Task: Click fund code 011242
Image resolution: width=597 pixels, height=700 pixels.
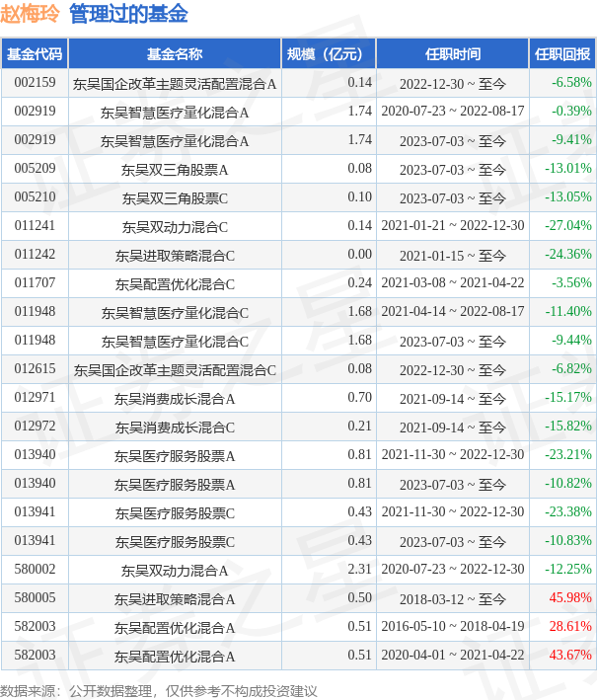Action: [x=35, y=254]
